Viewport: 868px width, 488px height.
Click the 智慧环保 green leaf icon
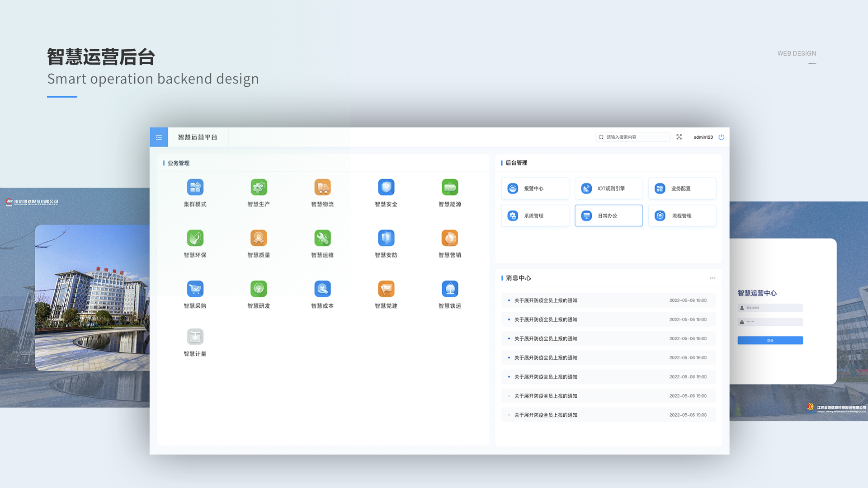pos(194,238)
